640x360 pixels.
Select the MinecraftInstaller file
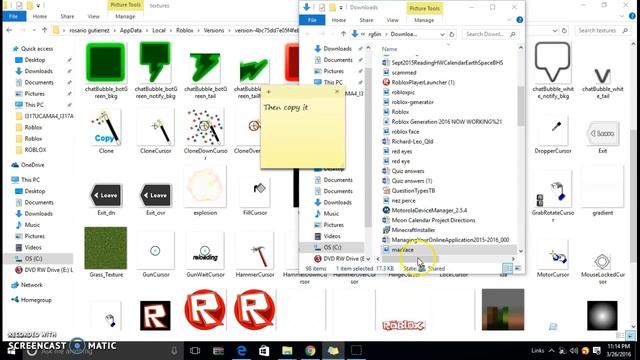pyautogui.click(x=413, y=230)
